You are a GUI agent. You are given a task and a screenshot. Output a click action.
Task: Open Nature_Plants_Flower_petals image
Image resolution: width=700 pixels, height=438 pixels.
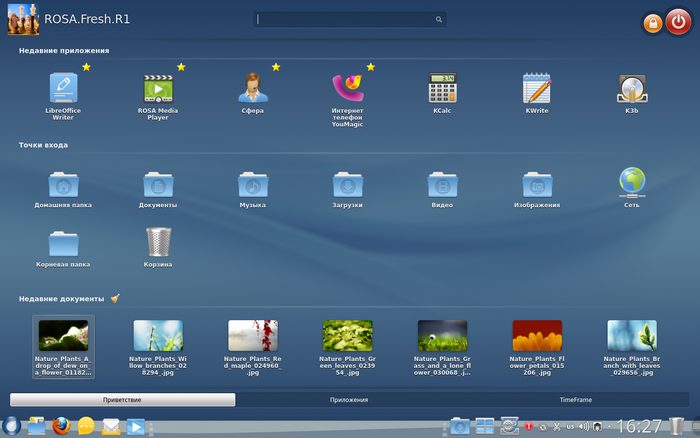(537, 335)
